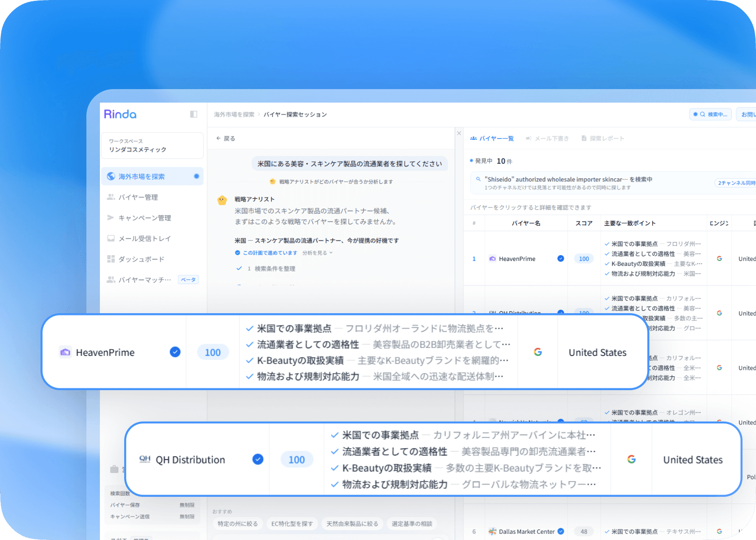Click the 米国にある美容・スキンケア製品 message bubble

(350, 164)
